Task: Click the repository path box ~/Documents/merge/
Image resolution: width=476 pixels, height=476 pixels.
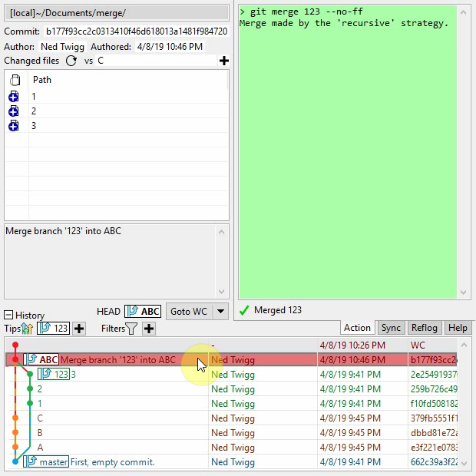Action: coord(117,13)
